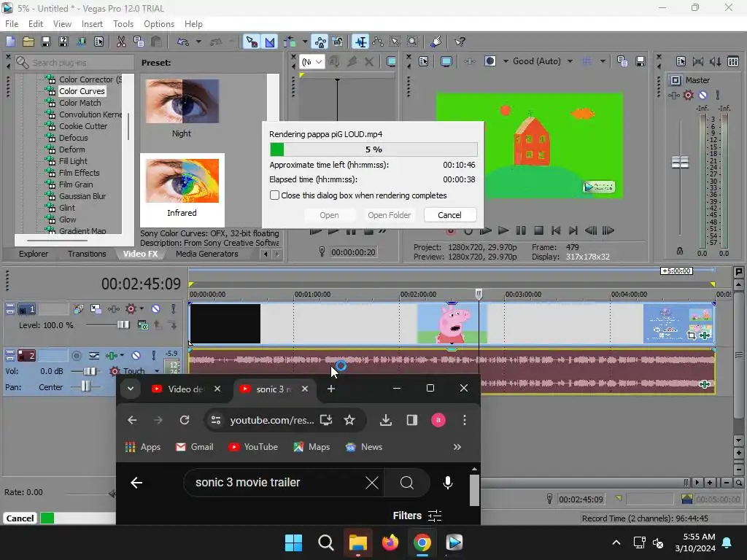Image resolution: width=747 pixels, height=560 pixels.
Task: Click Play in video preview transport
Action: click(503, 230)
